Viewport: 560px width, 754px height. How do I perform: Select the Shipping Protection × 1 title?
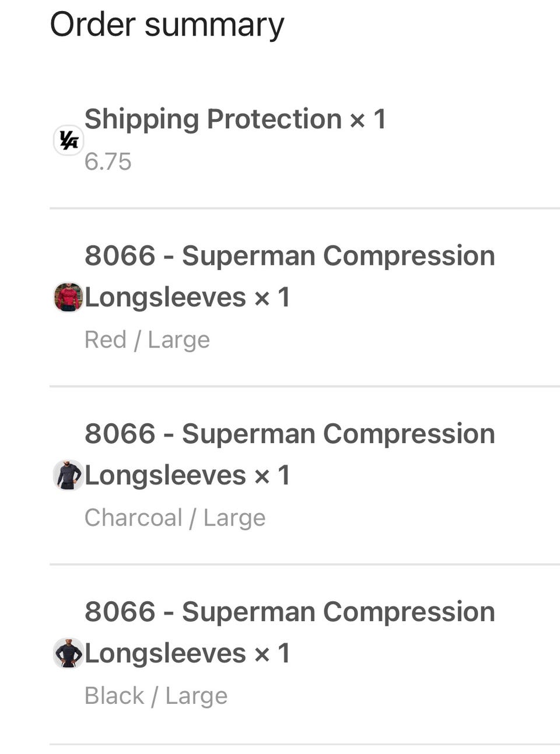coord(235,120)
